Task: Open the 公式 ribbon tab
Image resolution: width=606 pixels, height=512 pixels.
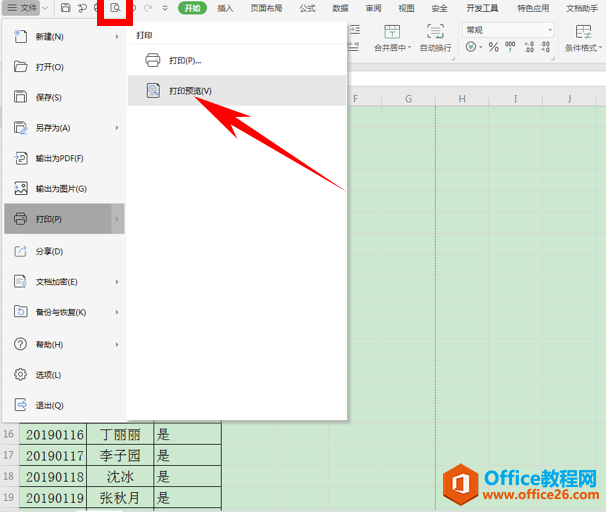Action: point(307,8)
